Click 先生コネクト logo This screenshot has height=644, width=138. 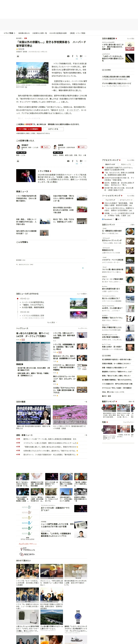point(27,554)
